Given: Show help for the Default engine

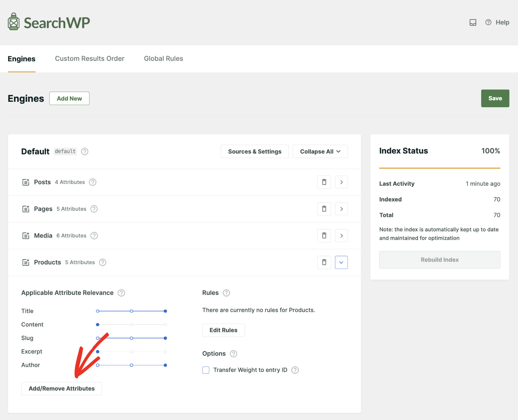Looking at the screenshot, I should (x=85, y=151).
